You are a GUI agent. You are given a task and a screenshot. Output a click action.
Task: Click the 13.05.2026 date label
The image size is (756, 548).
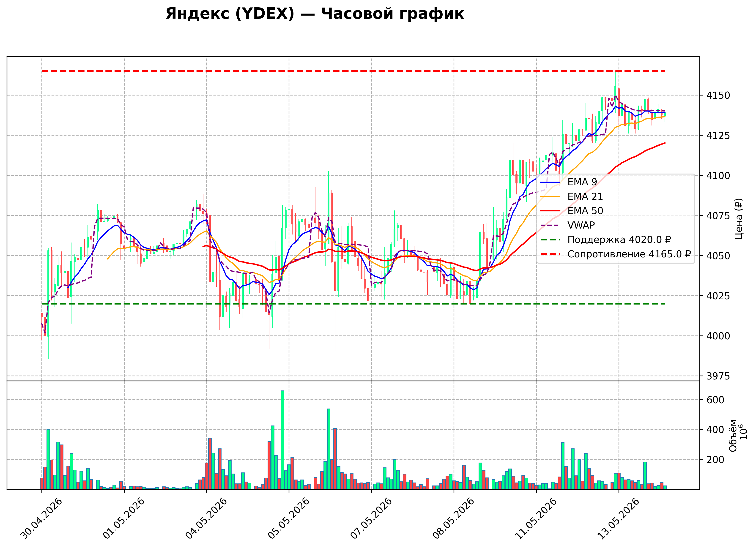pyautogui.click(x=618, y=519)
